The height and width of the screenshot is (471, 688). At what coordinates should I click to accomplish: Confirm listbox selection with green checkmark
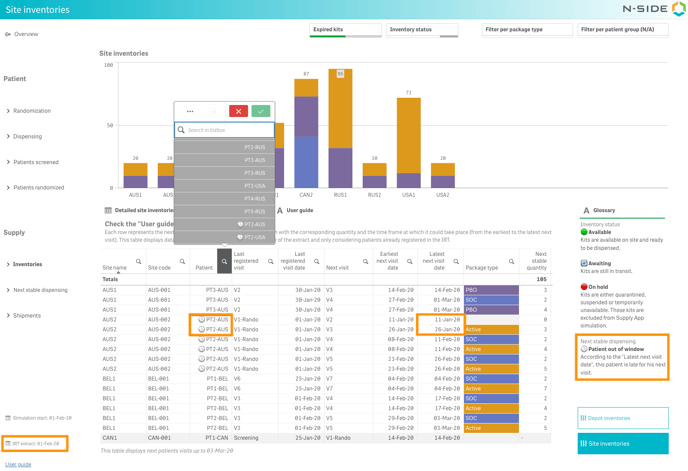261,111
